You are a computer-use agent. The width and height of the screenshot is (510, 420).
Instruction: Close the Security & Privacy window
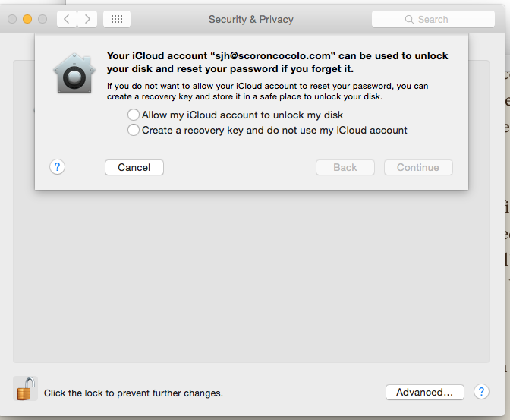(x=12, y=18)
